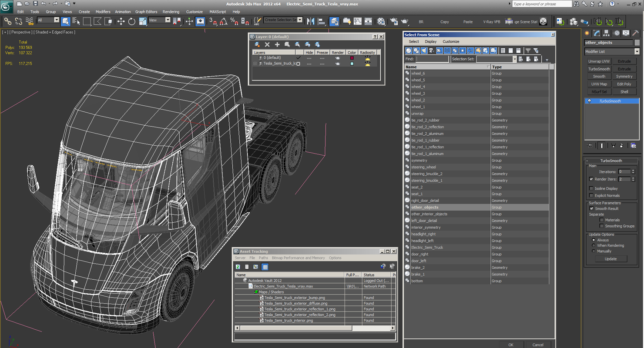Open Bitmap Performance and Memory menu

298,258
